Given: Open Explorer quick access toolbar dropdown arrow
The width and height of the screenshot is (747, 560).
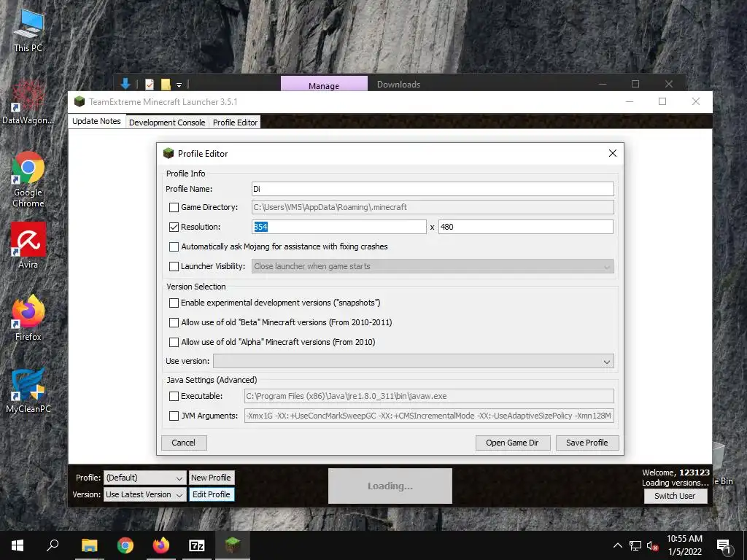Looking at the screenshot, I should (179, 85).
